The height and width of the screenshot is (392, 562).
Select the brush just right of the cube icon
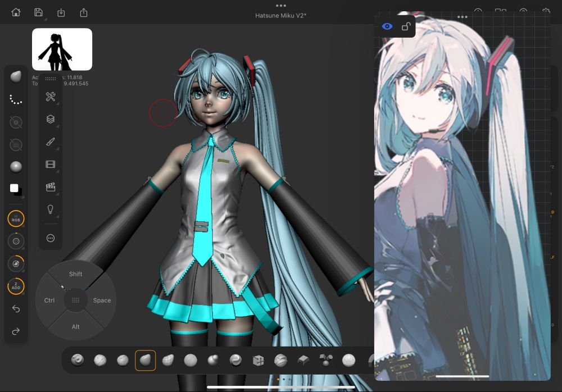point(280,360)
